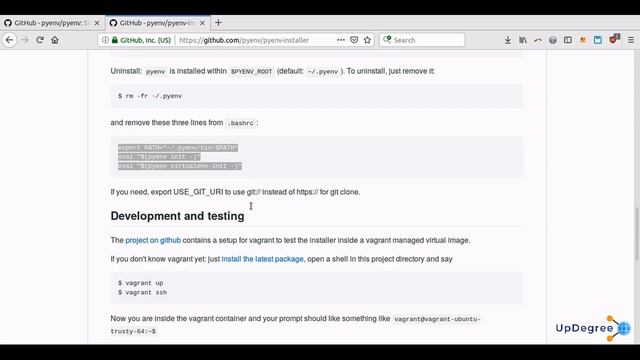
Task: Close the pyenv-installer tab
Action: [202, 23]
